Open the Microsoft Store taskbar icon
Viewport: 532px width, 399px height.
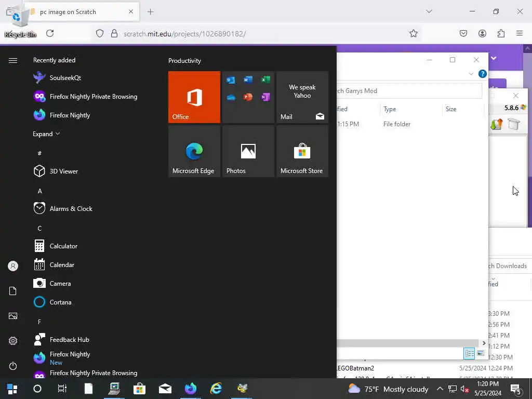139,389
